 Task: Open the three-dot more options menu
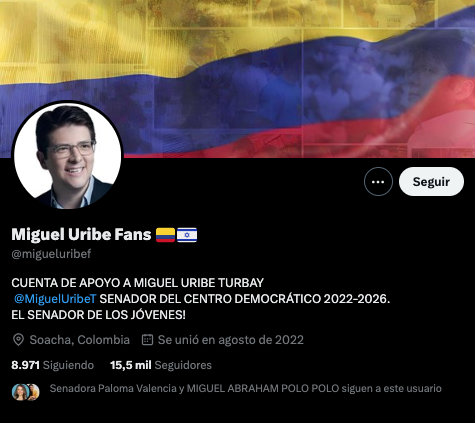378,182
